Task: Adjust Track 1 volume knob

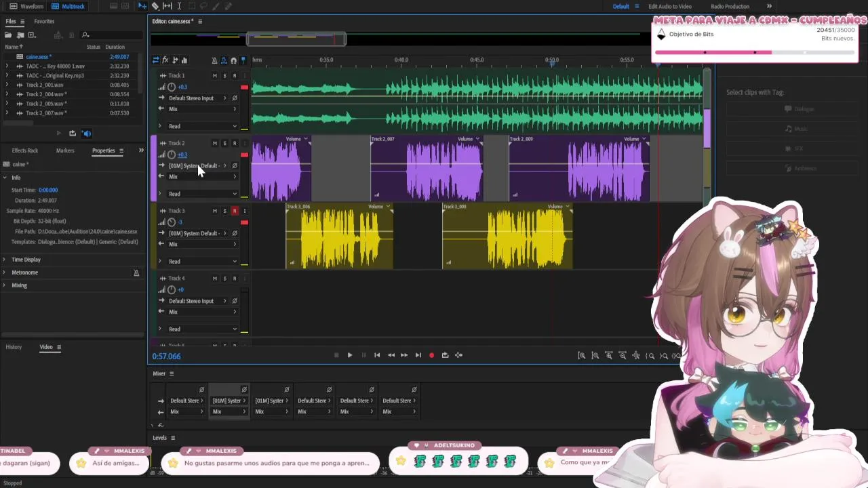Action: pyautogui.click(x=172, y=87)
